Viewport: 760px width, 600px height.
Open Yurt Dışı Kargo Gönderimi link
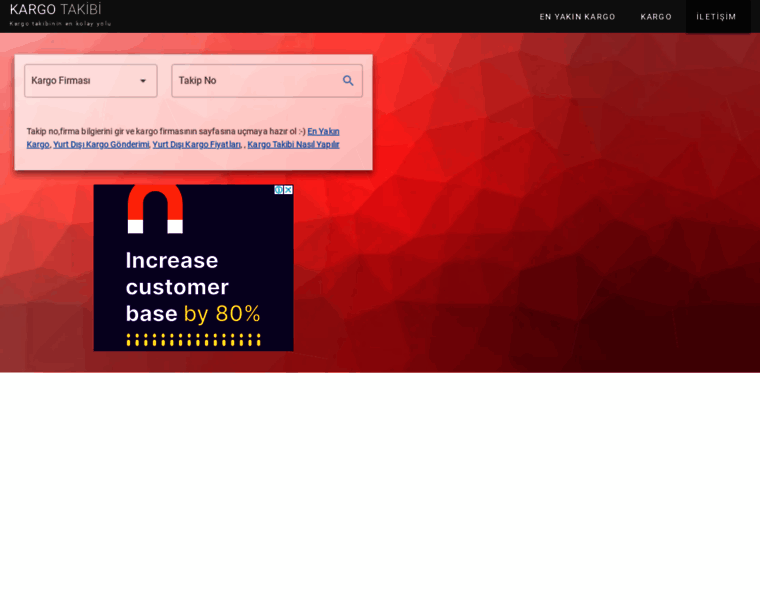101,144
